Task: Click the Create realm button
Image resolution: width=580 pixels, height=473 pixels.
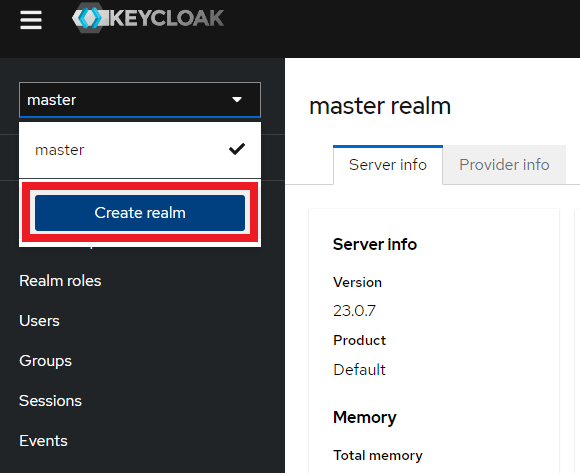Action: [x=140, y=213]
